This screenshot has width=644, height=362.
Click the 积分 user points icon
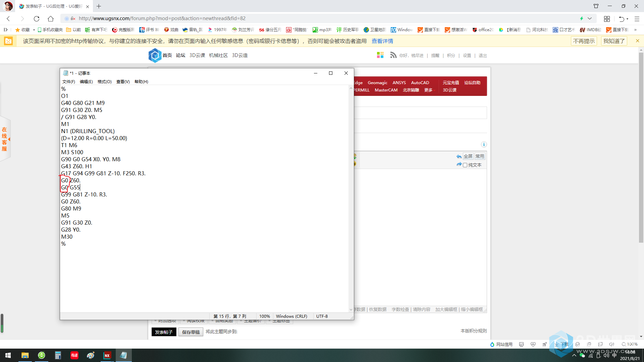tap(451, 55)
